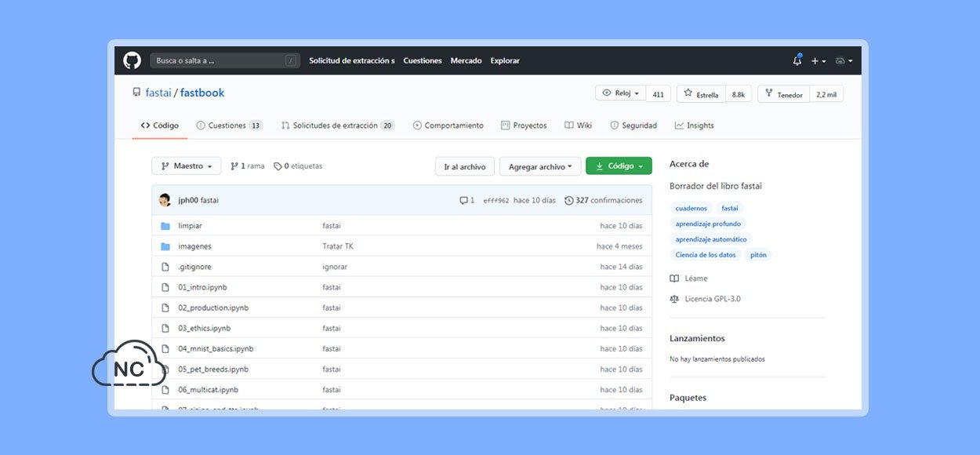980x455 pixels.
Task: Open 02_production.ipynb file
Action: point(213,308)
